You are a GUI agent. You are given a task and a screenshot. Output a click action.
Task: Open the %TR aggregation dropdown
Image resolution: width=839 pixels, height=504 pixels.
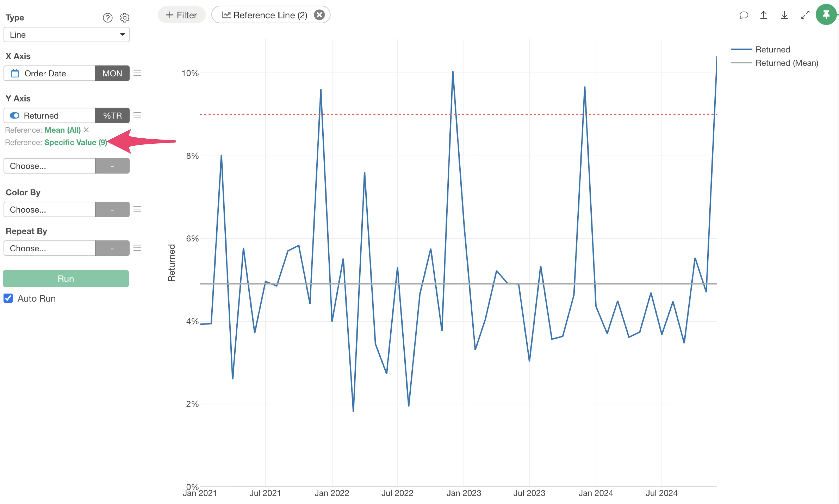tap(112, 115)
